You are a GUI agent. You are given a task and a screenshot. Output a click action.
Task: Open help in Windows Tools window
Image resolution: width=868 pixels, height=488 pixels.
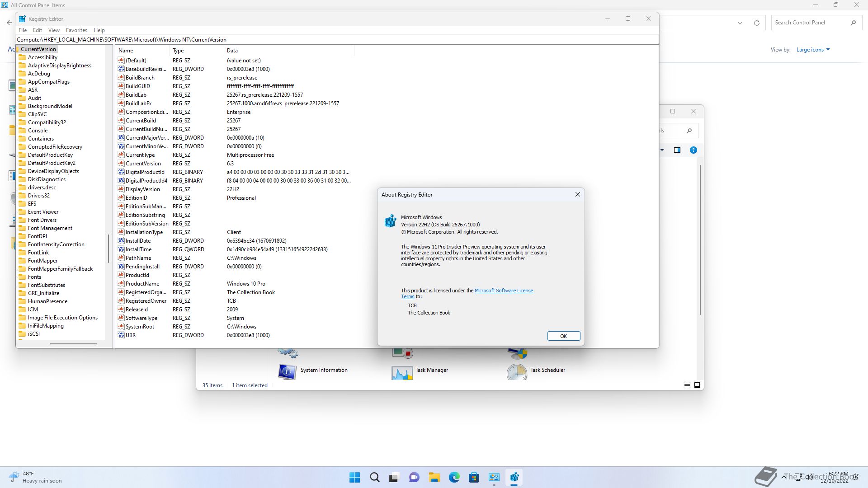(693, 150)
